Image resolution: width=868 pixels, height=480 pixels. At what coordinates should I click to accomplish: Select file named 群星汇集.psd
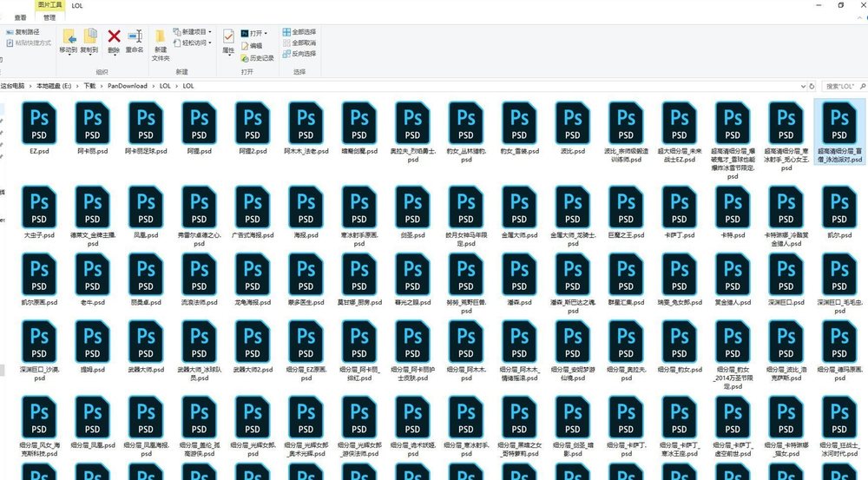[626, 303]
